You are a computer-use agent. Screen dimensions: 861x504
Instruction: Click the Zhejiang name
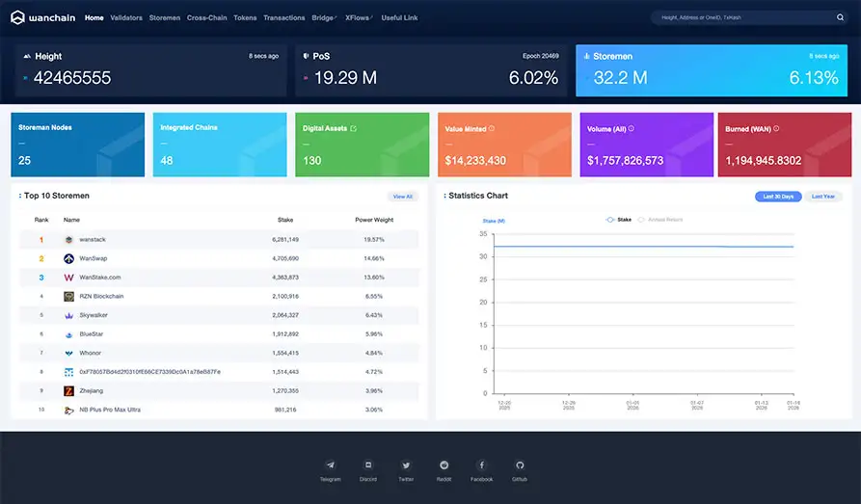click(x=92, y=391)
